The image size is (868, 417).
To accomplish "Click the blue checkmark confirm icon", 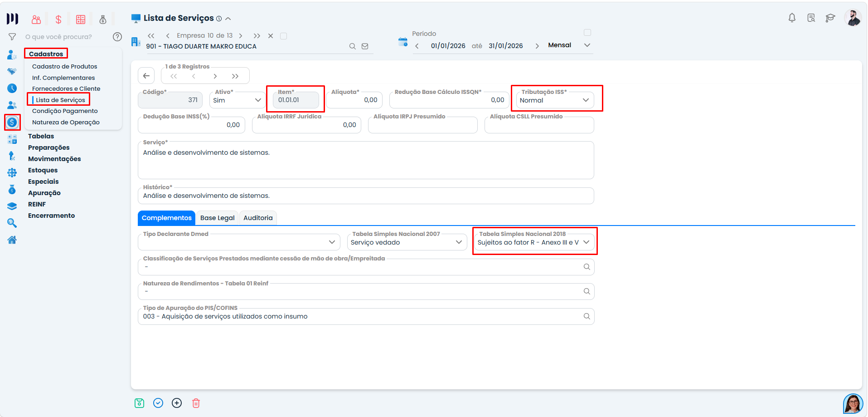I will point(158,403).
